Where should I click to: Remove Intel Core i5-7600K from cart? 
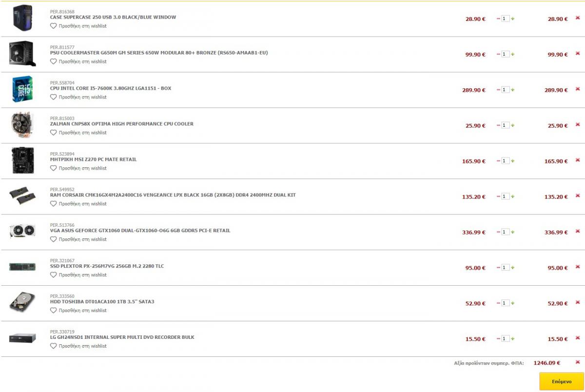pyautogui.click(x=578, y=89)
